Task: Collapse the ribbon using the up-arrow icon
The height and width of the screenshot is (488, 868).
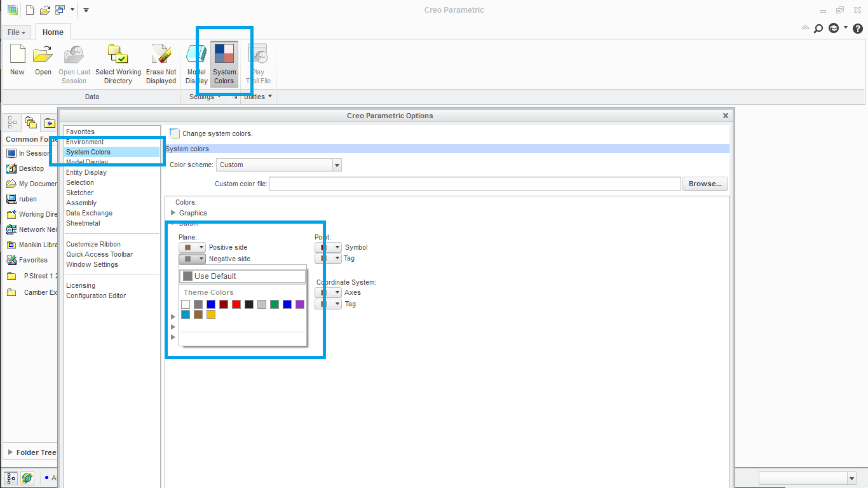Action: 805,28
